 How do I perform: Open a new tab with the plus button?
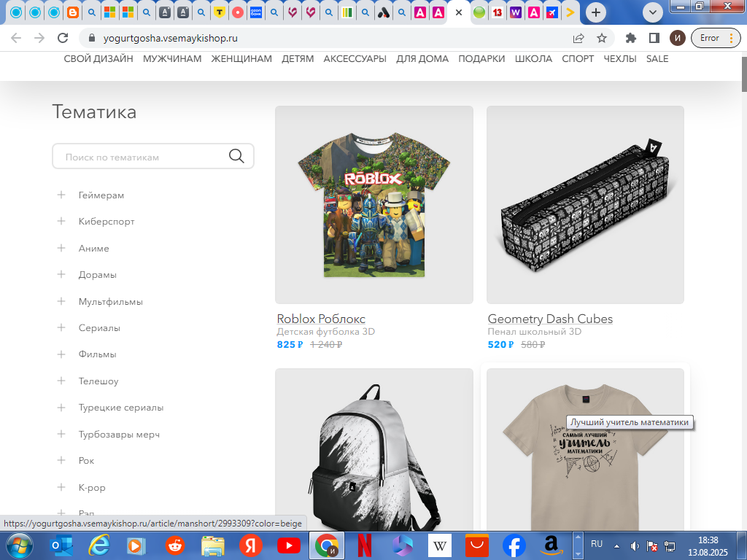595,12
